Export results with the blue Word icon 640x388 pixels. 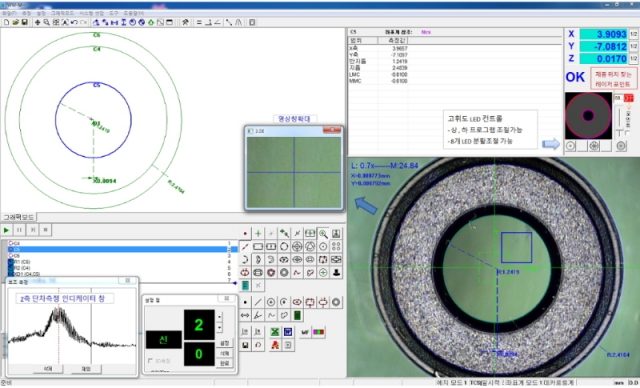click(288, 332)
